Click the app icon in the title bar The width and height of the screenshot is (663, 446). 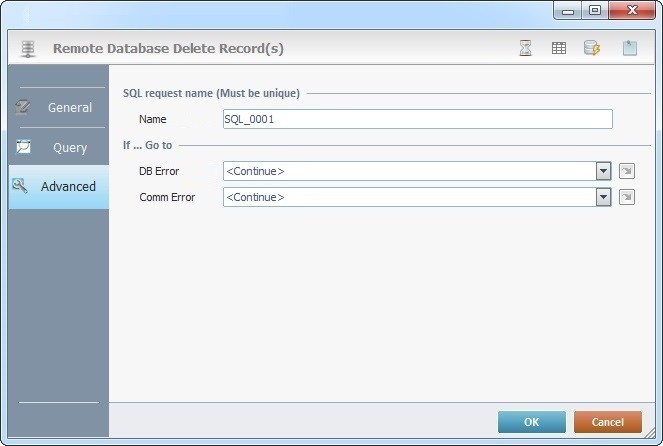[14, 11]
